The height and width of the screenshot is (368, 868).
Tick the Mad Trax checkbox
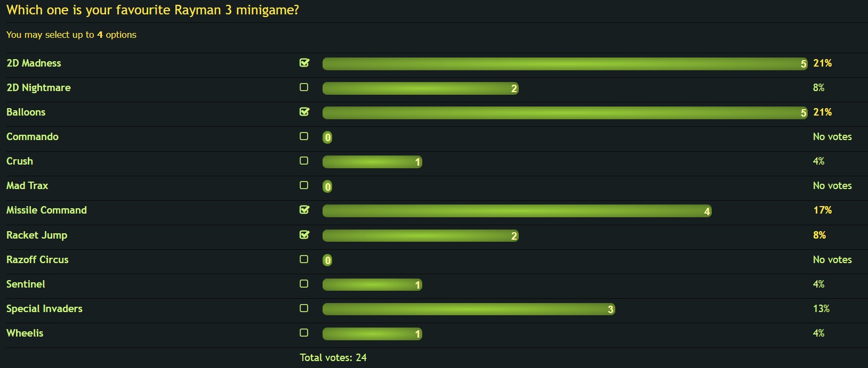[304, 185]
